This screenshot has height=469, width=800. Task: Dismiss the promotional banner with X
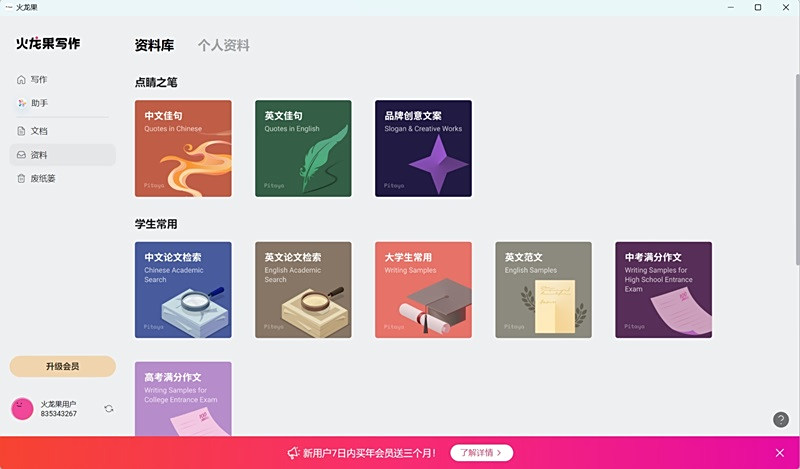780,453
